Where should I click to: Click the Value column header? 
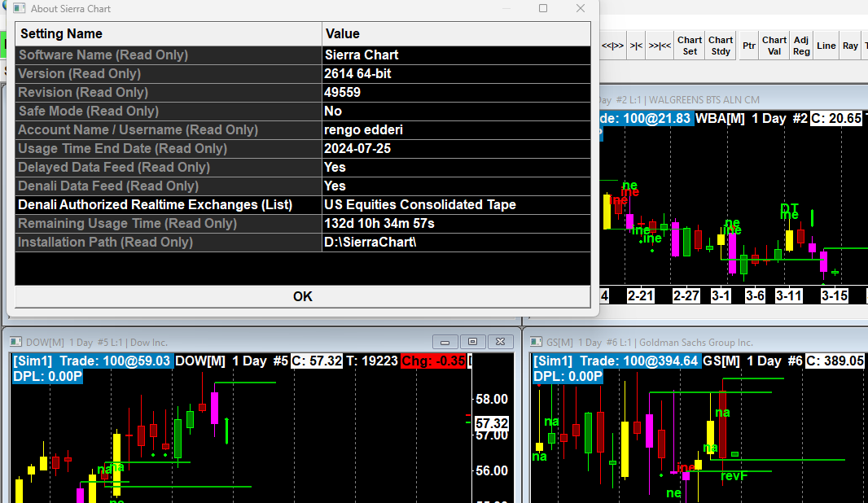click(456, 33)
